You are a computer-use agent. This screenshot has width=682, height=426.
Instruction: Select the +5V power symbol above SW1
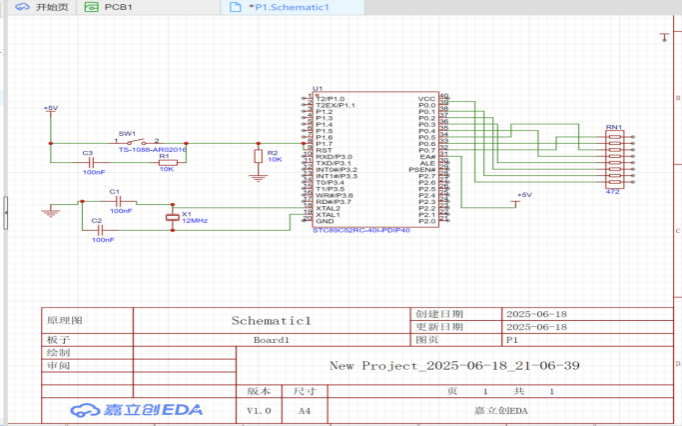pos(51,112)
